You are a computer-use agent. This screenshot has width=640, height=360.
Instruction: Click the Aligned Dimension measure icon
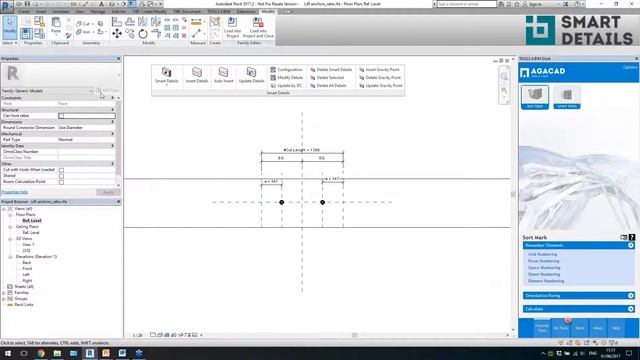[196, 22]
